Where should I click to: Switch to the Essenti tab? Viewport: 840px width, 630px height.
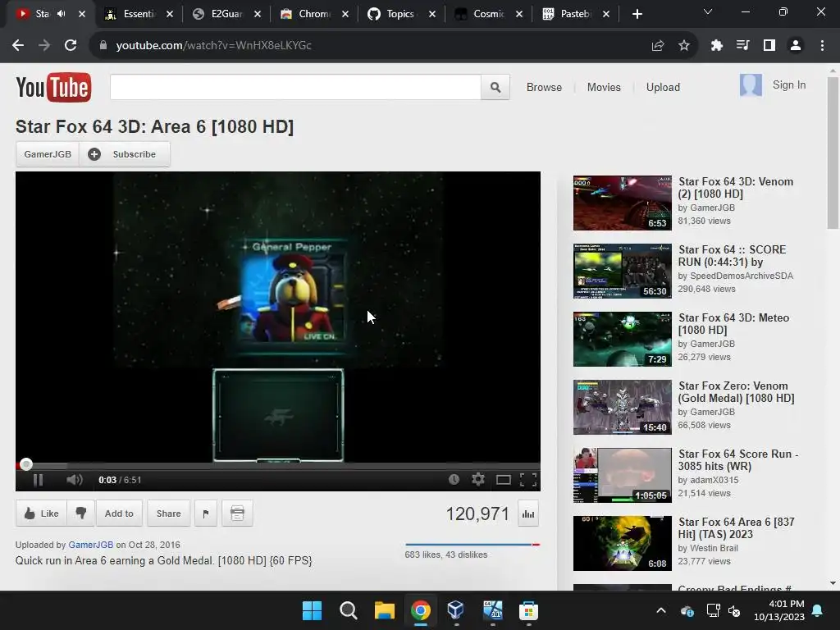pos(139,14)
